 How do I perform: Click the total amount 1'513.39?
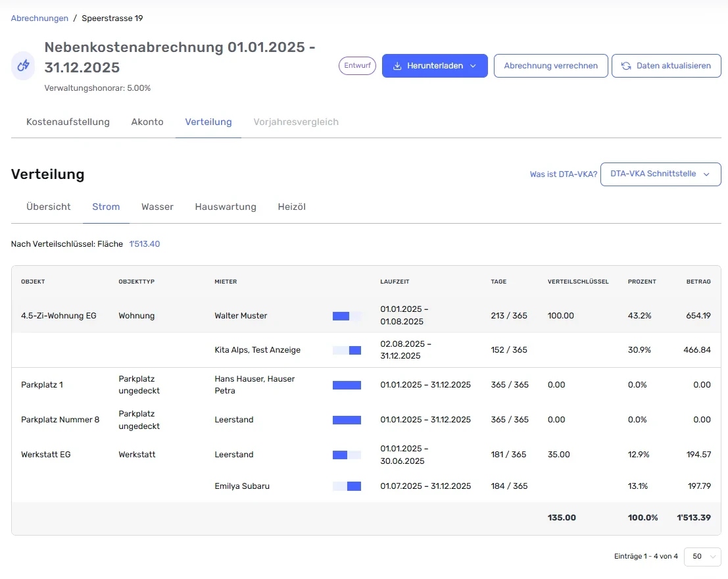click(x=694, y=518)
